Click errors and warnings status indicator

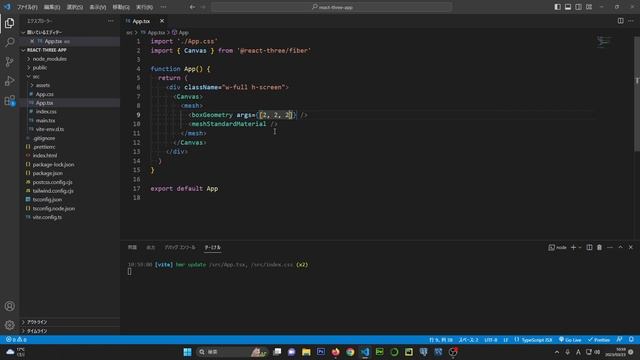pyautogui.click(x=16, y=340)
